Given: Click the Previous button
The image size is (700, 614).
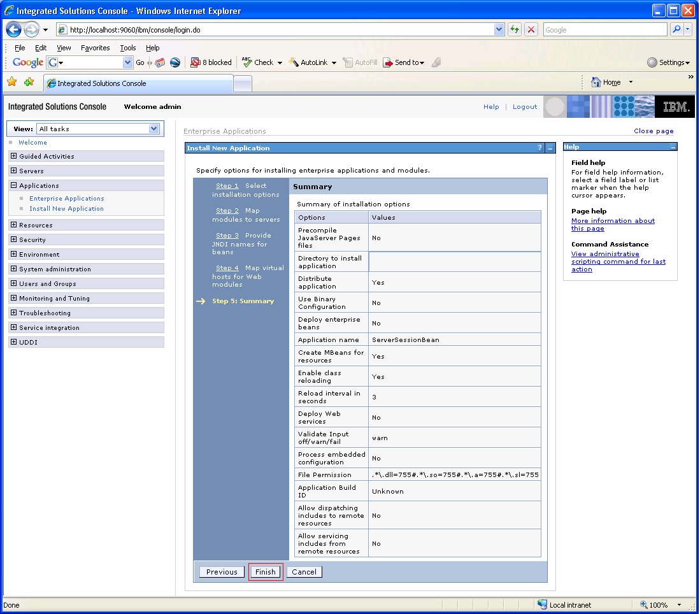Looking at the screenshot, I should [x=222, y=572].
